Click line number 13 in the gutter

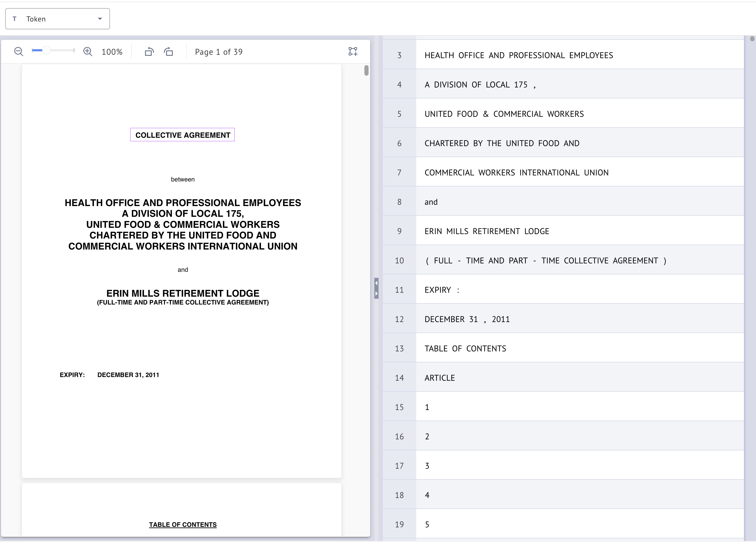tap(399, 348)
